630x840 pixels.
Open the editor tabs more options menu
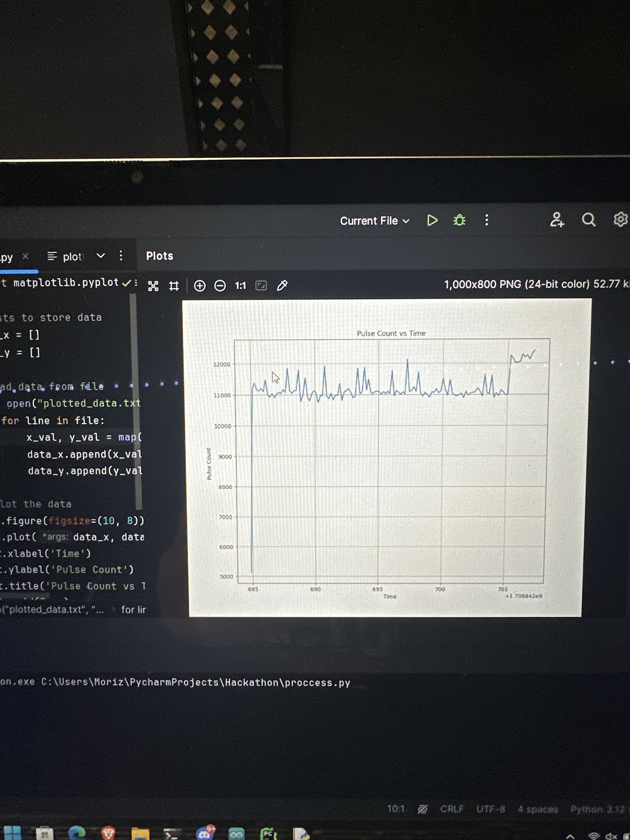(121, 256)
